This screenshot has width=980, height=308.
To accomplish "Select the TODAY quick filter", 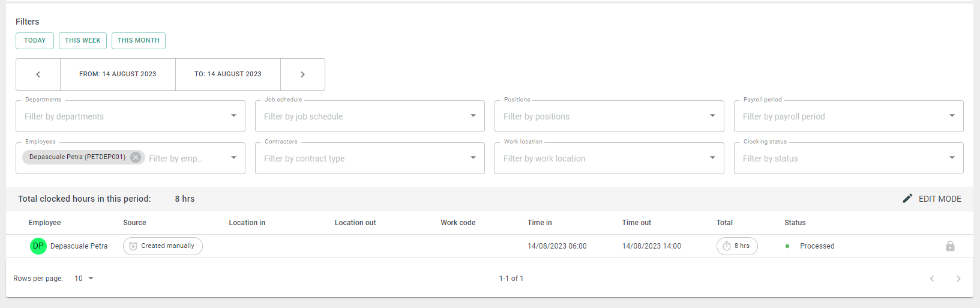I will (35, 41).
